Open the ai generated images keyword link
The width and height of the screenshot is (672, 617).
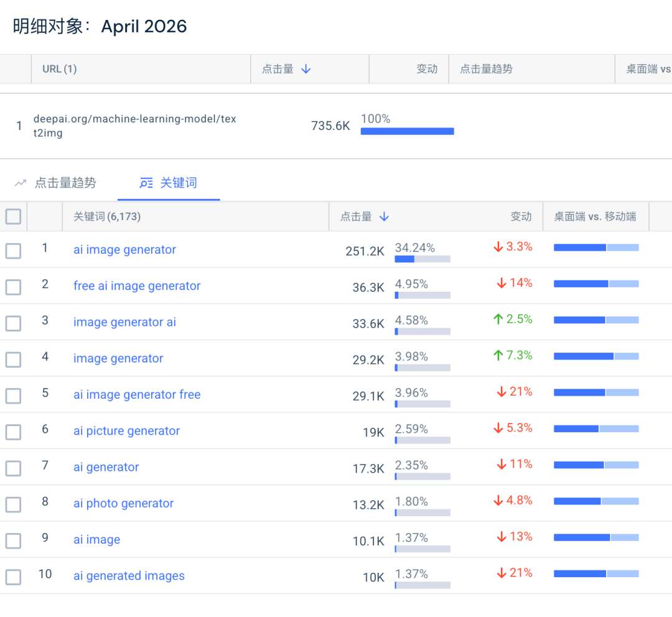(x=129, y=576)
